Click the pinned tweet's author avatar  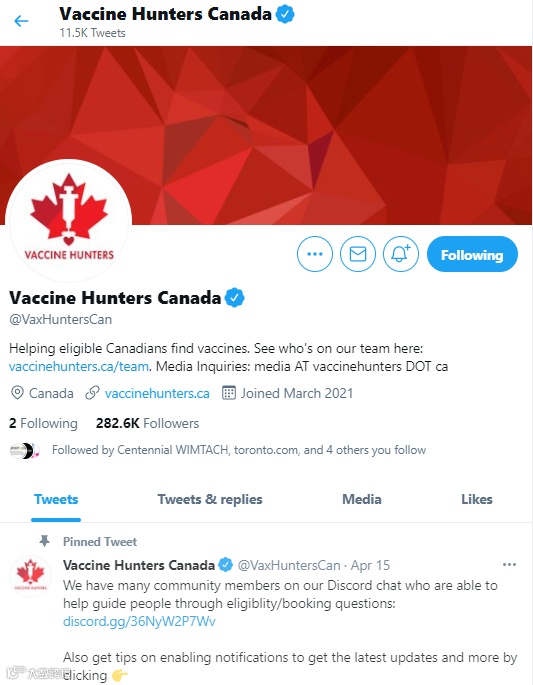point(31,576)
